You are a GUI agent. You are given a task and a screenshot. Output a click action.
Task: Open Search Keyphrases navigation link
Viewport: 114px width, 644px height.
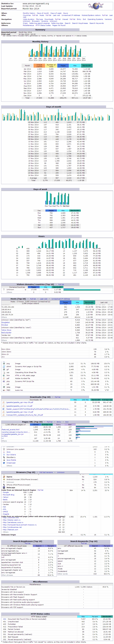coord(80,23)
